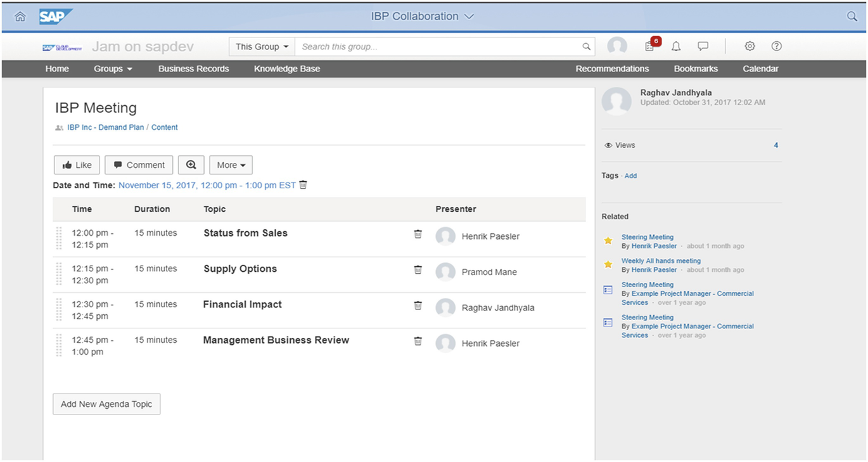The height and width of the screenshot is (462, 868).
Task: Open the Calendar tab
Action: pos(760,68)
